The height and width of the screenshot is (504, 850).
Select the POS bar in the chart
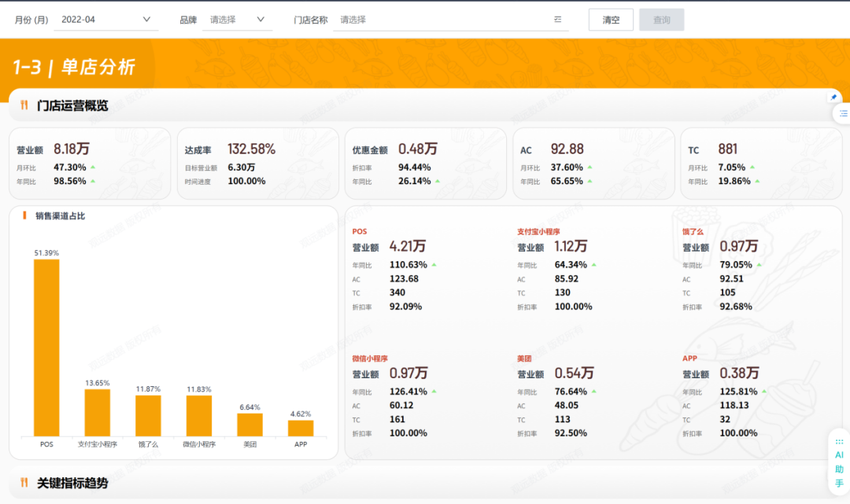tap(46, 348)
